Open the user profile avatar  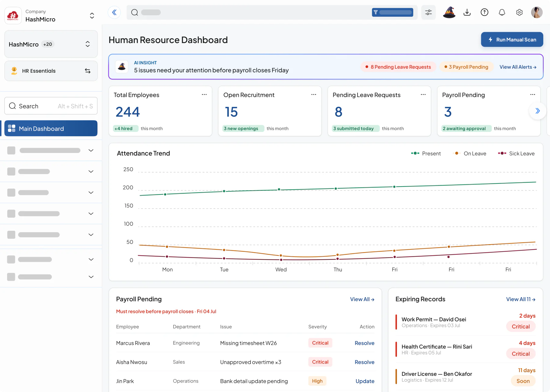pos(537,12)
